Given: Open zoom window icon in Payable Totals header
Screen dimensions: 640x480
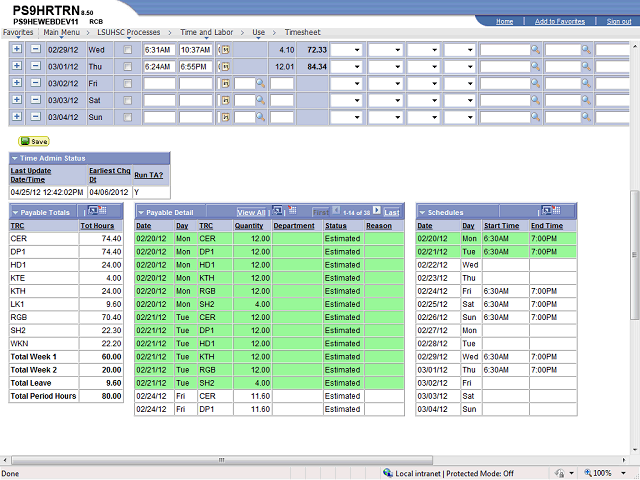Looking at the screenshot, I should [93, 211].
